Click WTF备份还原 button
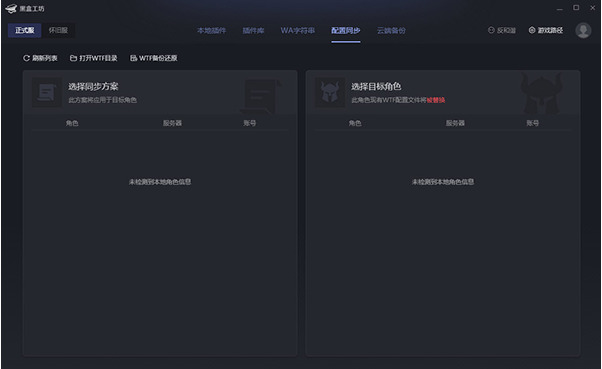Image resolution: width=602 pixels, height=369 pixels. [x=154, y=58]
